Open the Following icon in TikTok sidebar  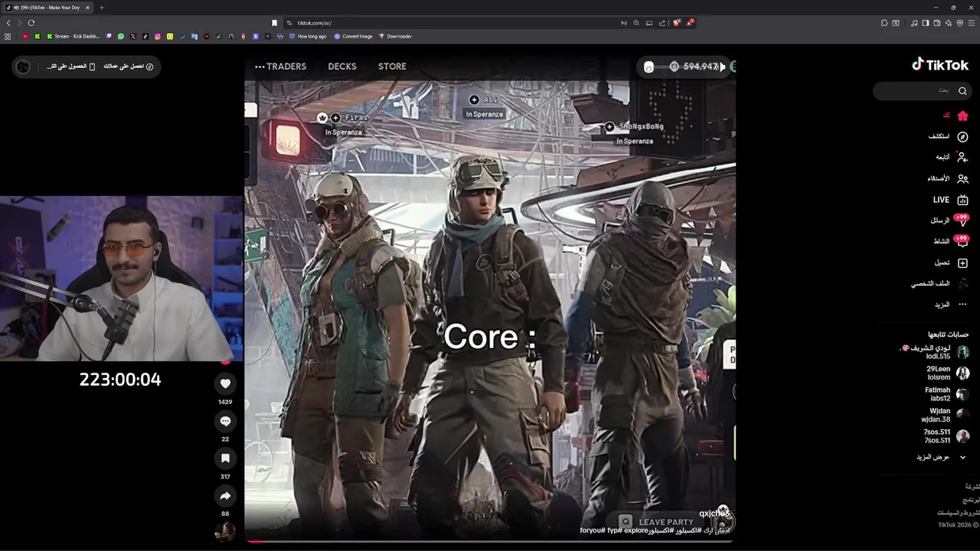[x=962, y=157]
